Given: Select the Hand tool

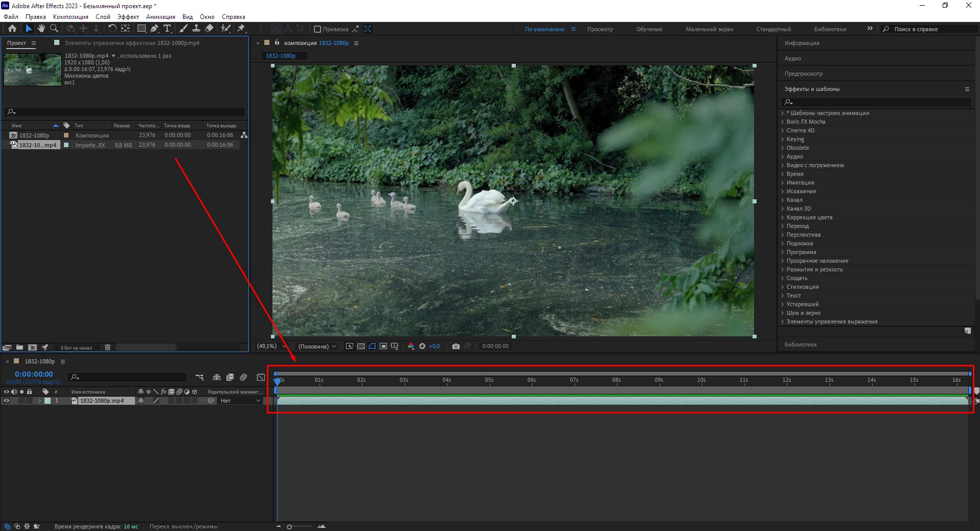Looking at the screenshot, I should pos(41,29).
